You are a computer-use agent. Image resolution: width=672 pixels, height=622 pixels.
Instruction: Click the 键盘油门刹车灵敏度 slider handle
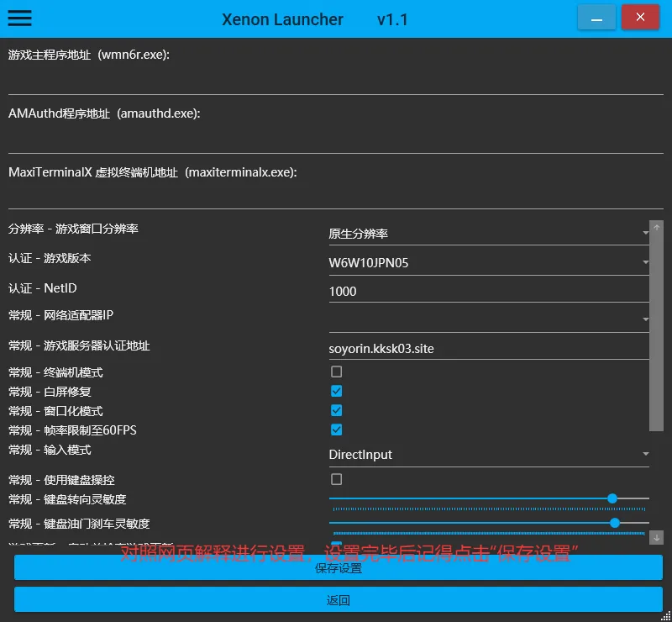pyautogui.click(x=615, y=523)
